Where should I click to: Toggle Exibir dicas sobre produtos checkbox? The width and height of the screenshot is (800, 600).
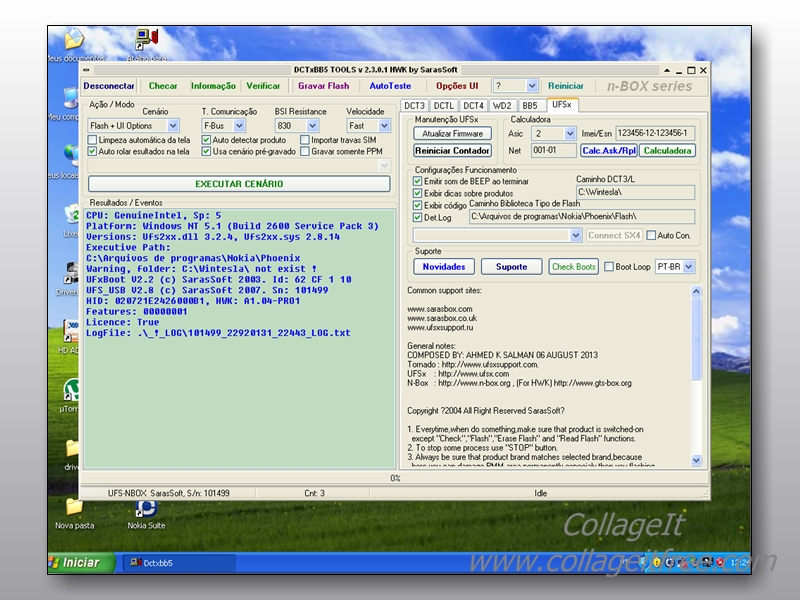pyautogui.click(x=417, y=193)
